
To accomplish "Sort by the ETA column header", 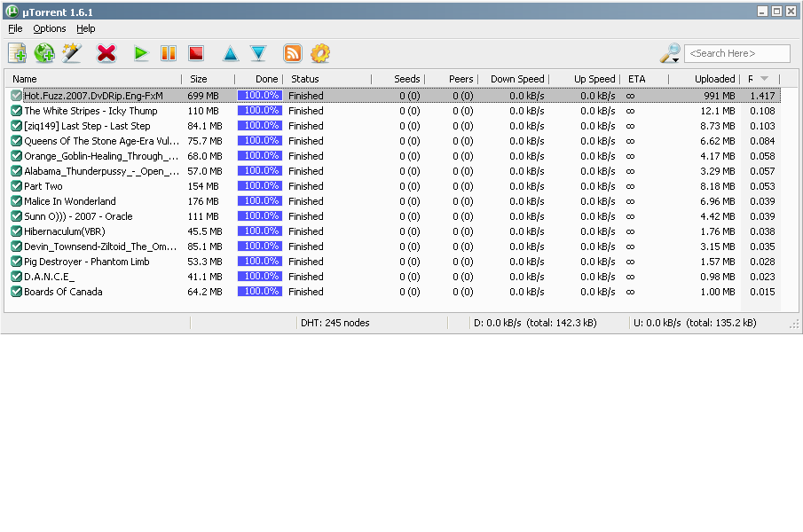I will (645, 79).
